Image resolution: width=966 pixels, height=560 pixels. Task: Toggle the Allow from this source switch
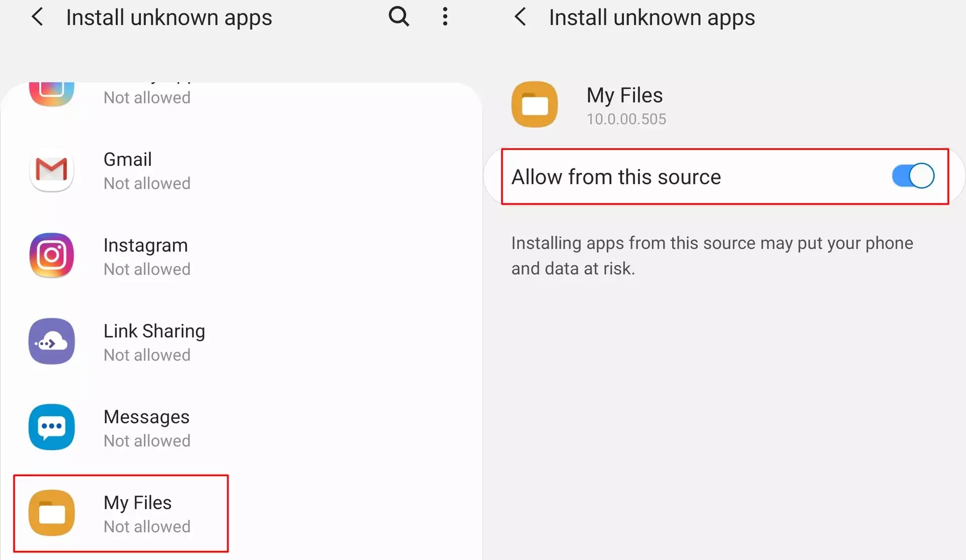tap(913, 176)
